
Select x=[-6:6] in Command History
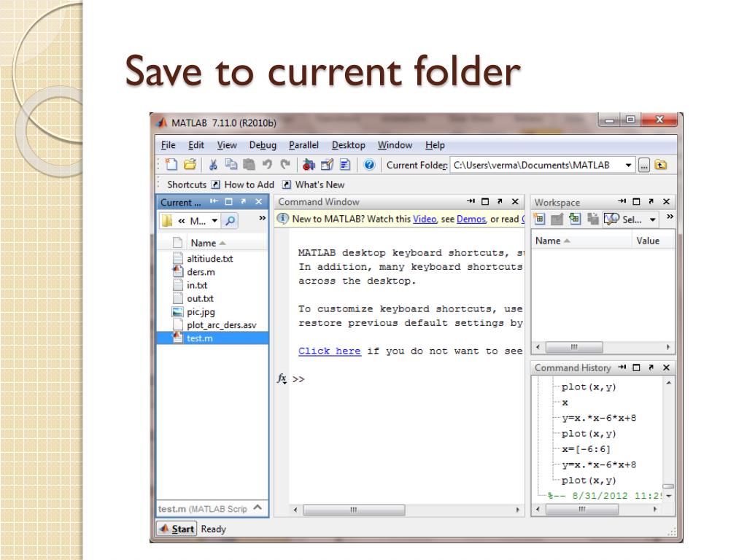coord(586,449)
